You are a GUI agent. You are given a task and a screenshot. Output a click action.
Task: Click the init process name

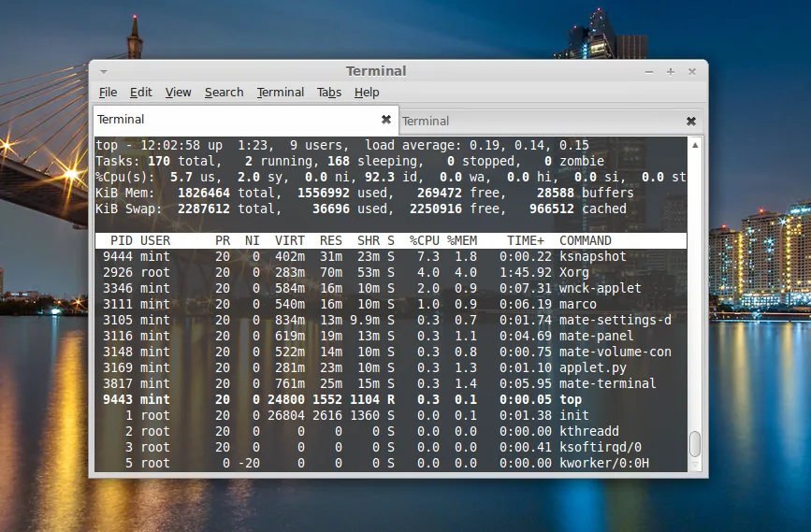point(574,416)
